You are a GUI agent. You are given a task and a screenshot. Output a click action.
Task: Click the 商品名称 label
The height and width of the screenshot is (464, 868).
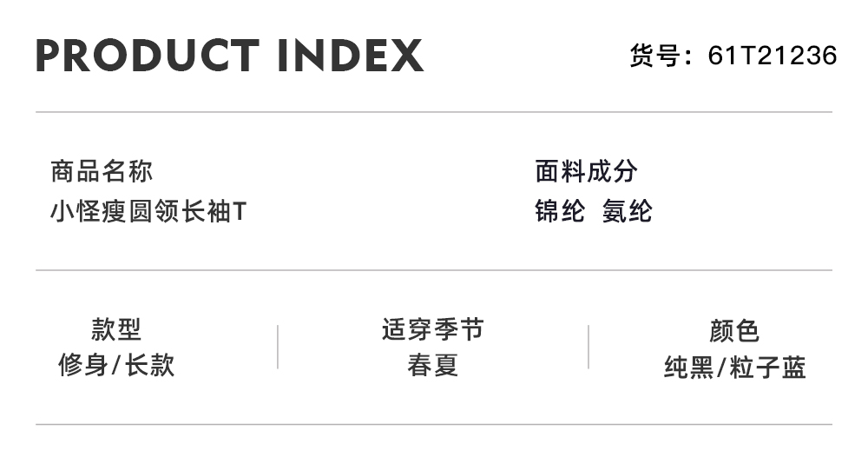pos(102,171)
